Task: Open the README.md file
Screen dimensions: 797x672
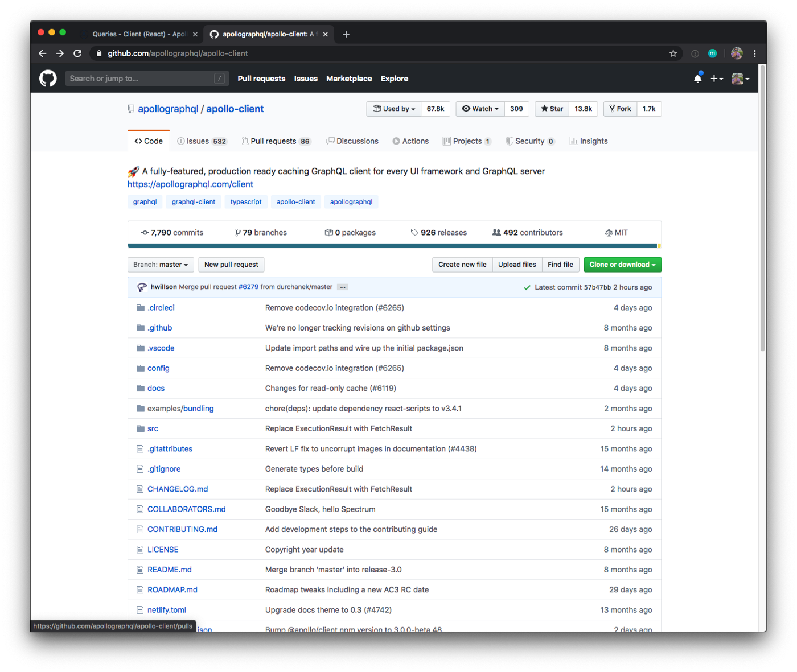Action: [170, 570]
